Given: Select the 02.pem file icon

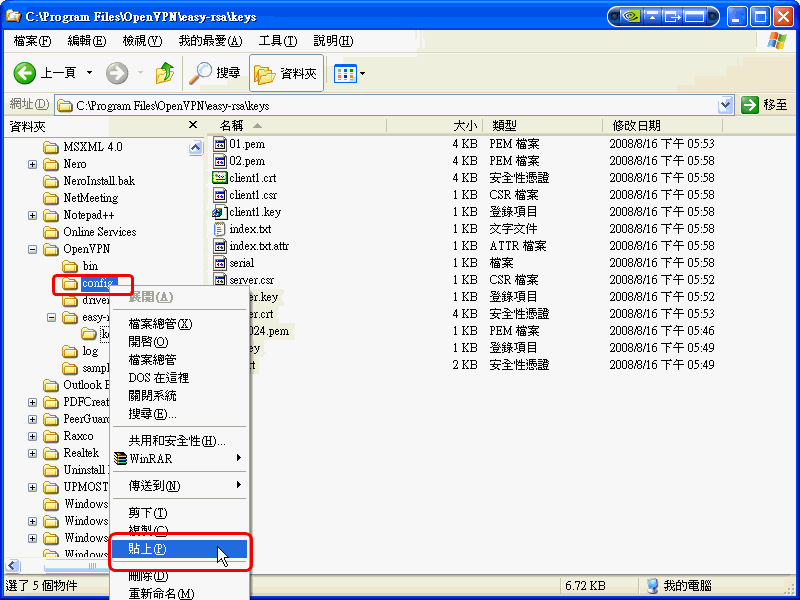Looking at the screenshot, I should pos(220,161).
